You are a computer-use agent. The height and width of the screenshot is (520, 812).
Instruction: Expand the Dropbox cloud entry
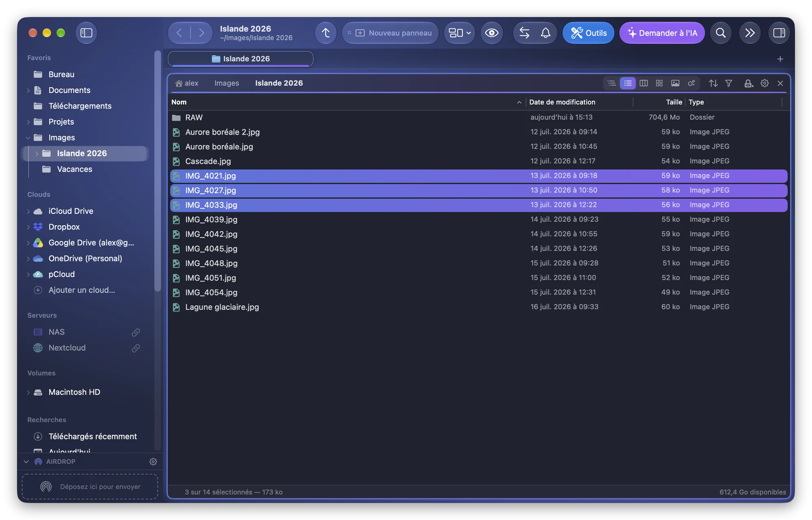click(28, 227)
